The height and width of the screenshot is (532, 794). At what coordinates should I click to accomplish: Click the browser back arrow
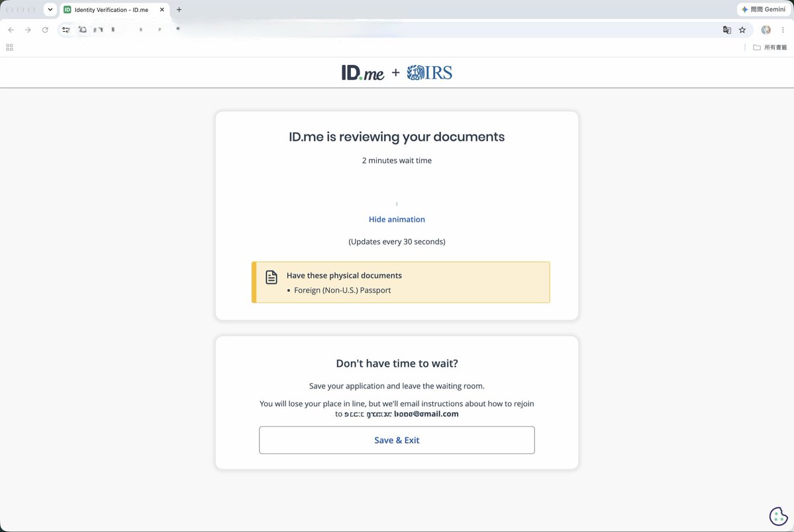click(x=11, y=30)
